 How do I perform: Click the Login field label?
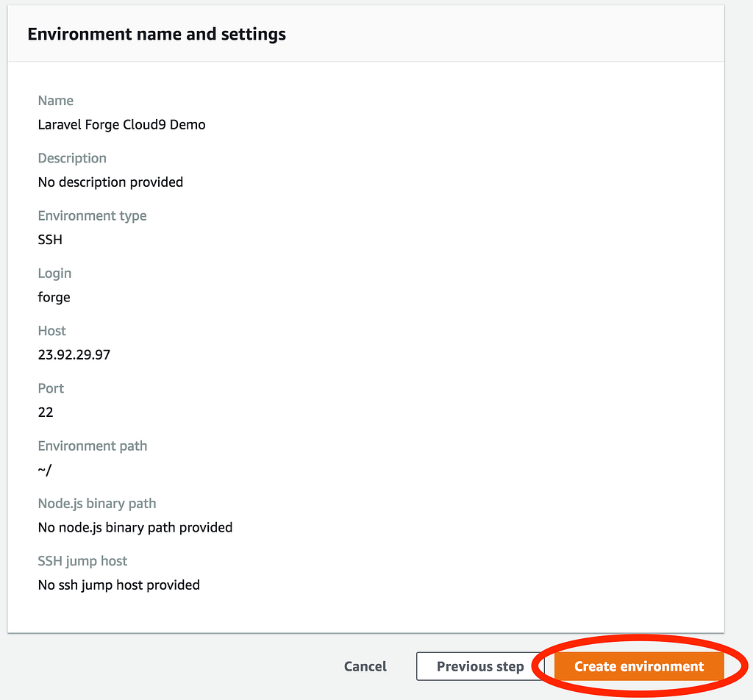pyautogui.click(x=54, y=273)
